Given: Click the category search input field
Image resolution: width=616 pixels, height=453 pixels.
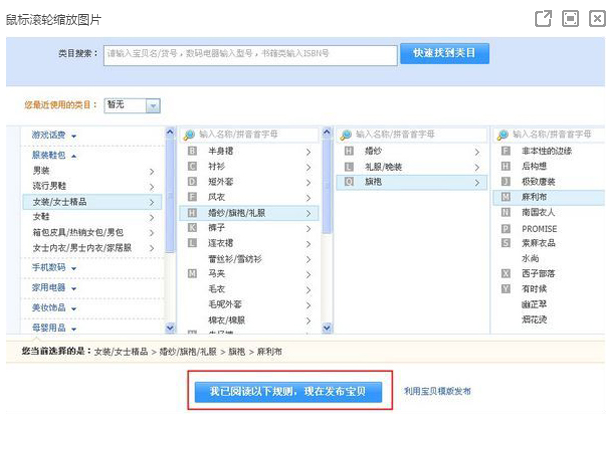Looking at the screenshot, I should [x=250, y=55].
